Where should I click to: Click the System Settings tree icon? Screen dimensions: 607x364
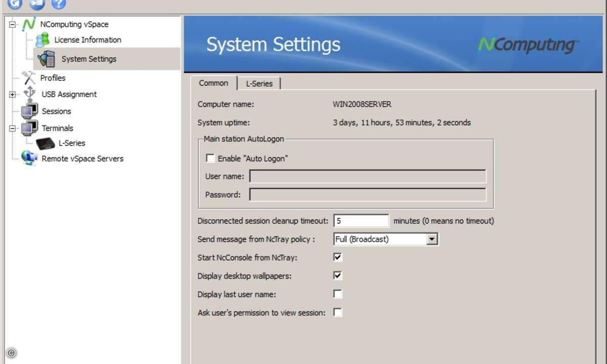click(46, 59)
